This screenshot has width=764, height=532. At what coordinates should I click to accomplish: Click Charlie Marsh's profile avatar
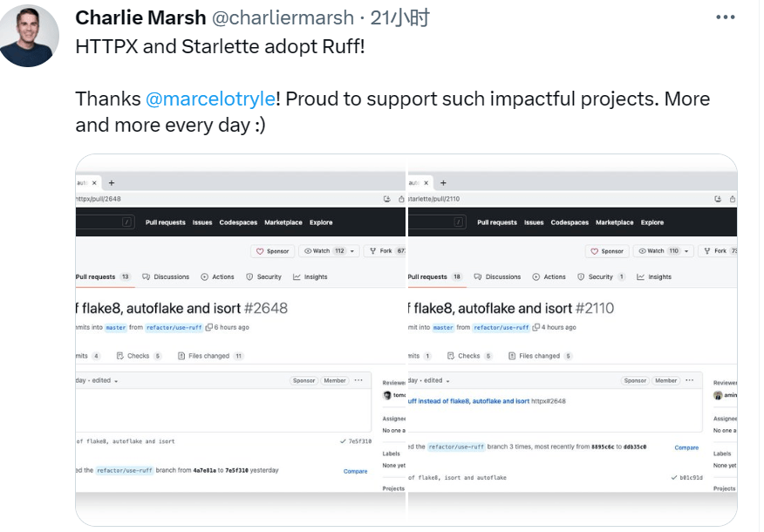point(30,35)
